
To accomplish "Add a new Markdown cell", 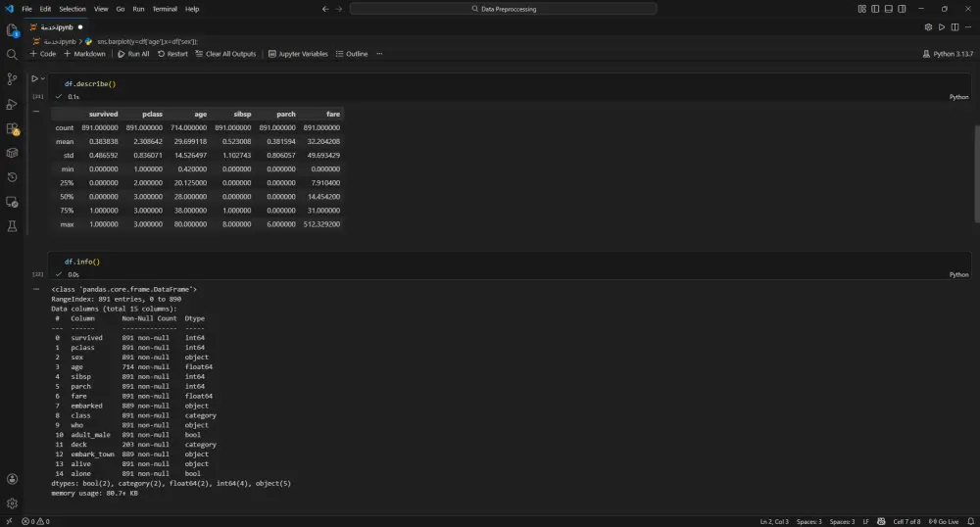I will point(84,54).
